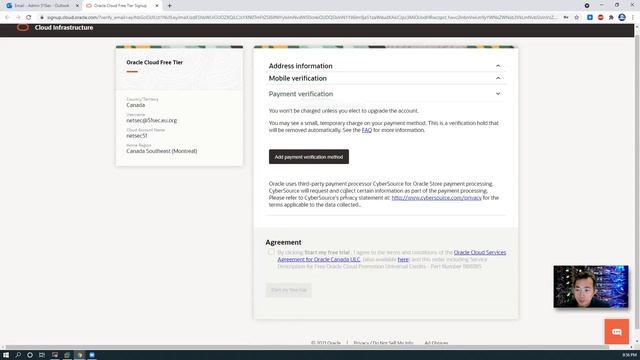The image size is (640, 360).
Task: Click the Ad Choices footer link
Action: click(436, 343)
